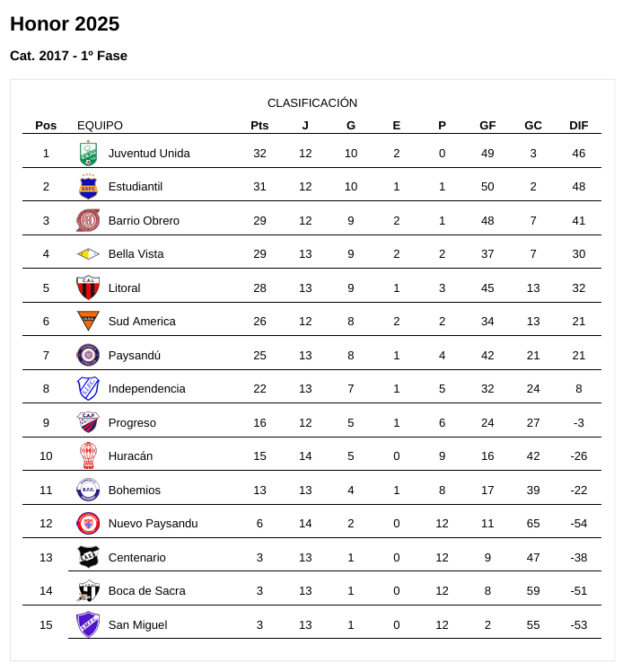Click the Litoral team shield
Image resolution: width=623 pixels, height=672 pixels.
click(88, 287)
